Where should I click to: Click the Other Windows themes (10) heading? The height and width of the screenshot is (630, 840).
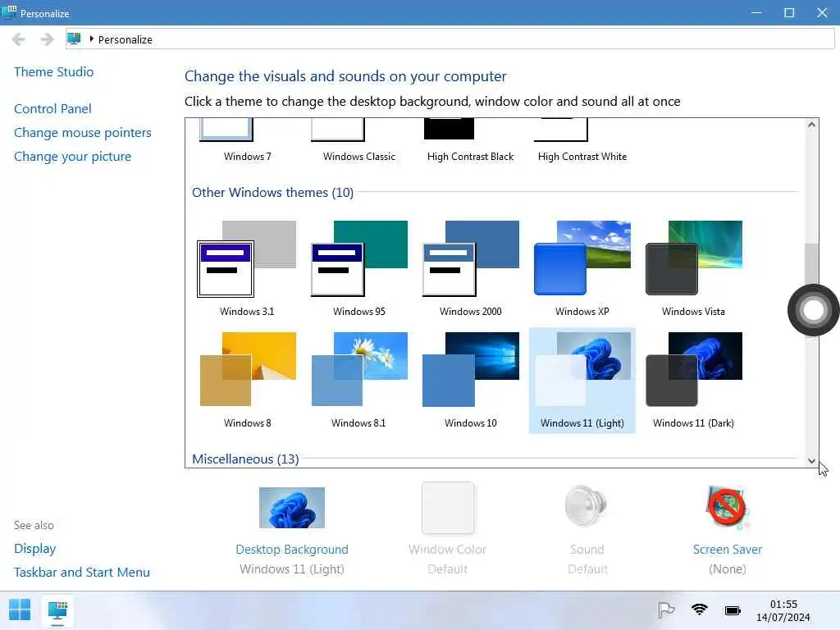[272, 192]
